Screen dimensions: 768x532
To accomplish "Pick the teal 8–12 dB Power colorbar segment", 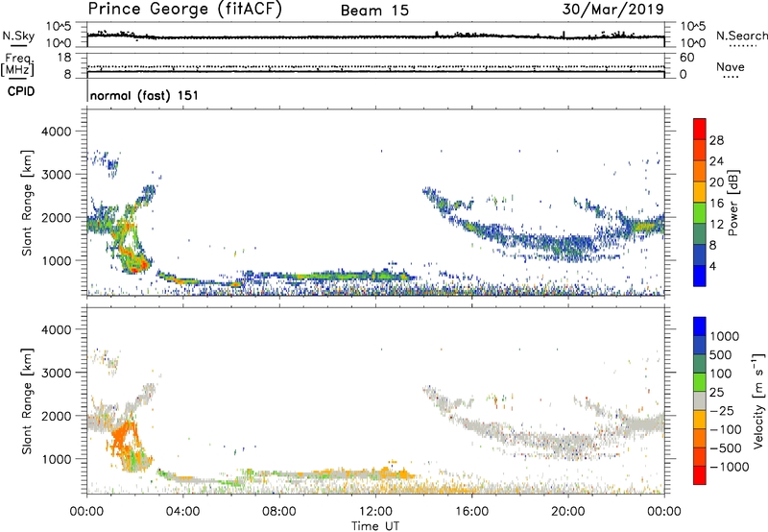I will point(700,233).
